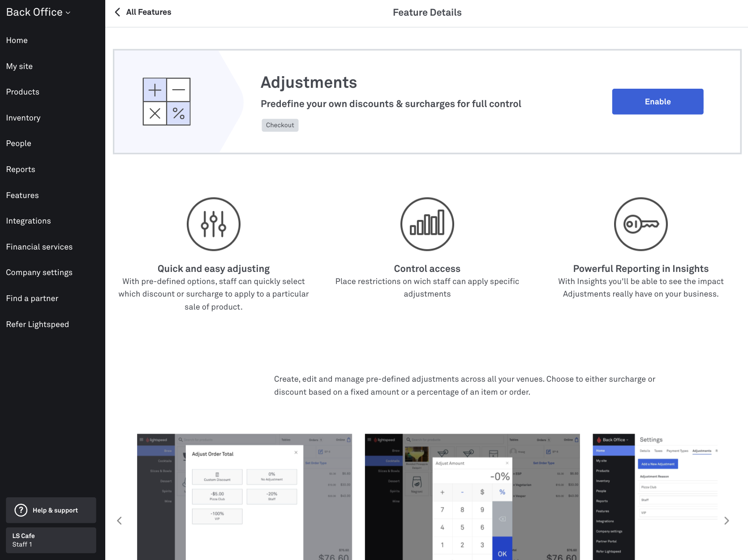Screen dimensions: 748x560
Task: Click the Checkout tag
Action: click(x=280, y=125)
